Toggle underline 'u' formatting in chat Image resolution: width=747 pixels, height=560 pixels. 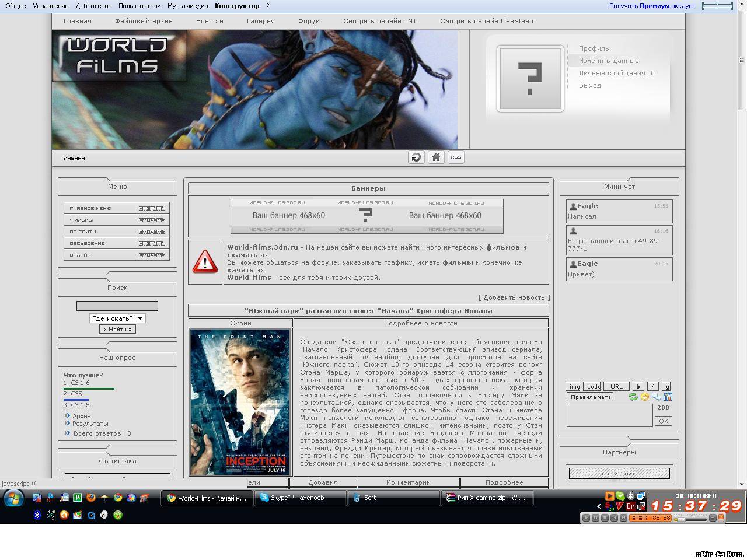click(x=666, y=386)
